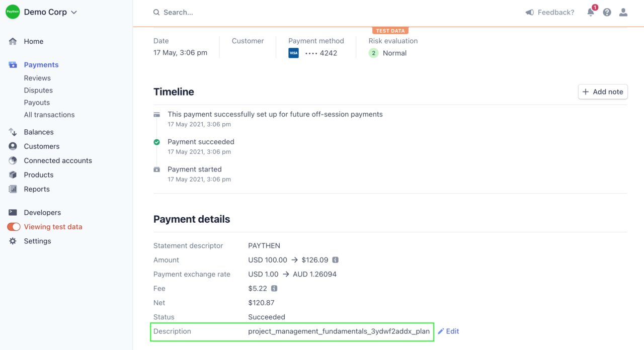
Task: Select the Customers icon in the sidebar
Action: point(13,146)
